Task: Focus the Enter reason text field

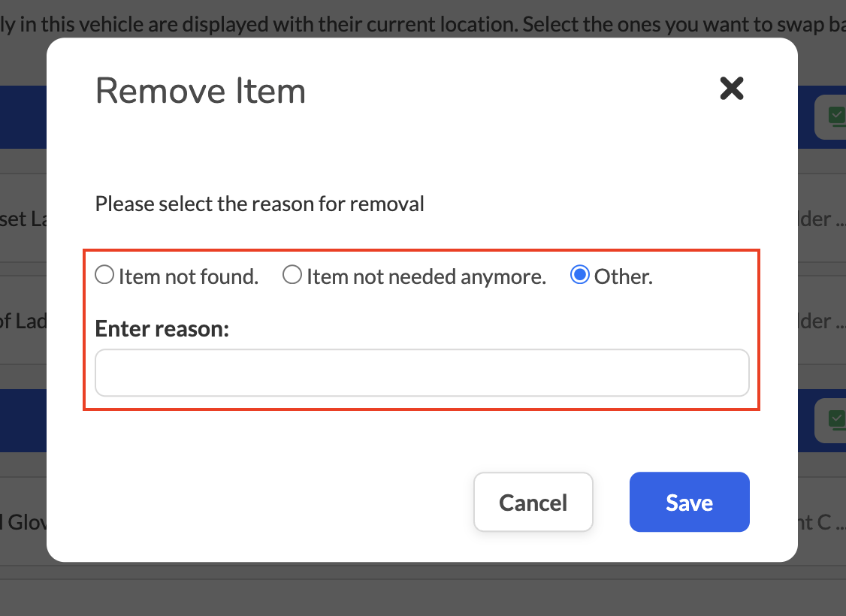Action: coord(422,373)
